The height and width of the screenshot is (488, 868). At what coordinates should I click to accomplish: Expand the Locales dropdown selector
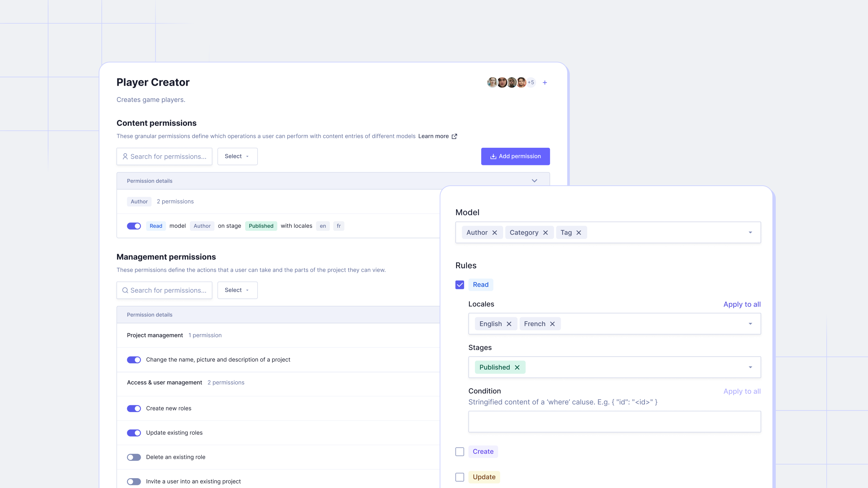point(751,324)
